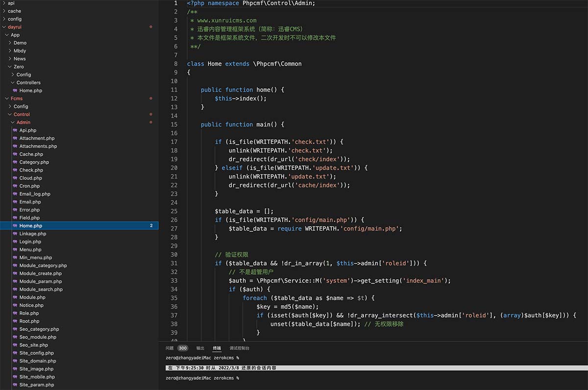588x390 pixels.
Task: Open Site_mobile.php file
Action: coord(37,377)
